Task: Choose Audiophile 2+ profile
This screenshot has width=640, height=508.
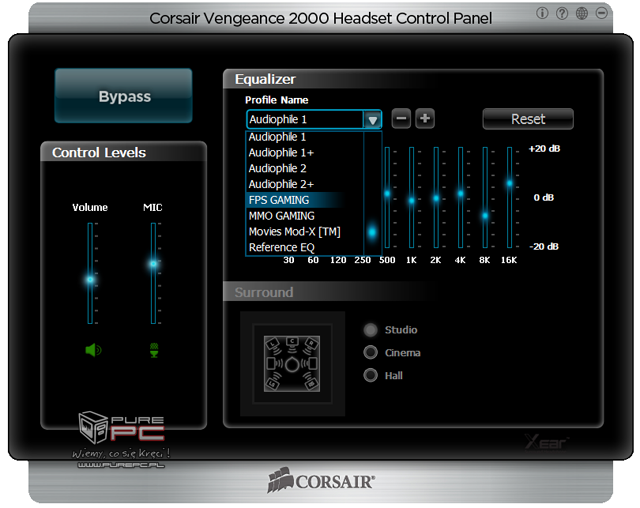Action: coord(304,184)
